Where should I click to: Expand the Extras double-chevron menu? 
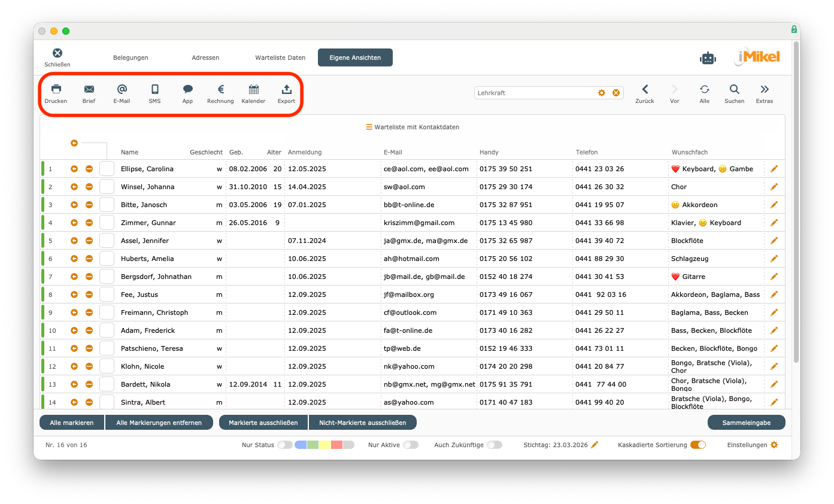(764, 89)
